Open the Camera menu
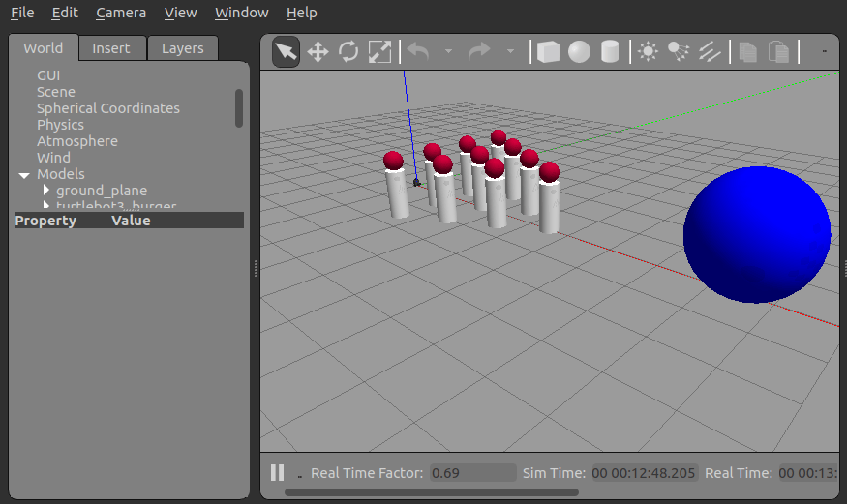847x504 pixels. tap(121, 13)
